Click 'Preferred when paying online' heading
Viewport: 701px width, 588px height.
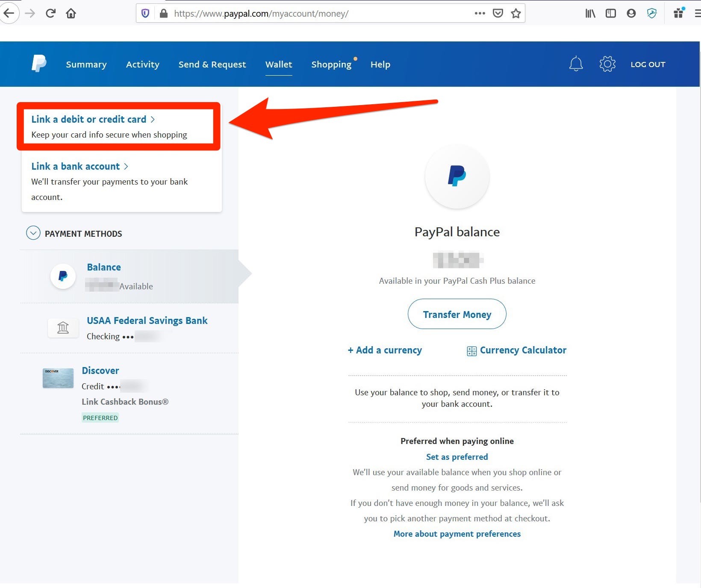[457, 441]
